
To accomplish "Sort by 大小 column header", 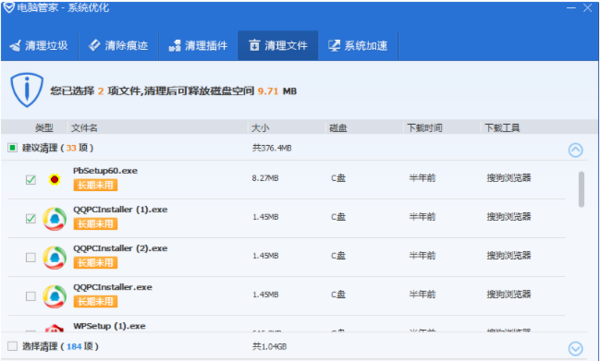I will tap(260, 128).
